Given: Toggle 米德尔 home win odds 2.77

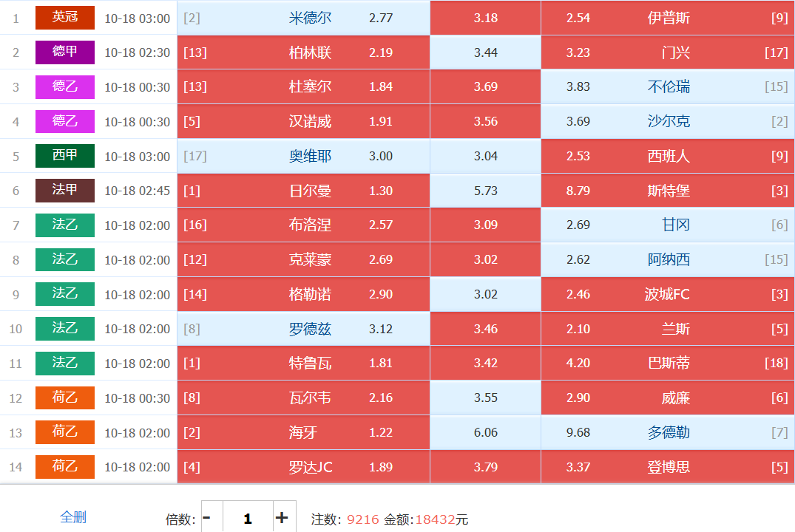Looking at the screenshot, I should click(x=303, y=18).
